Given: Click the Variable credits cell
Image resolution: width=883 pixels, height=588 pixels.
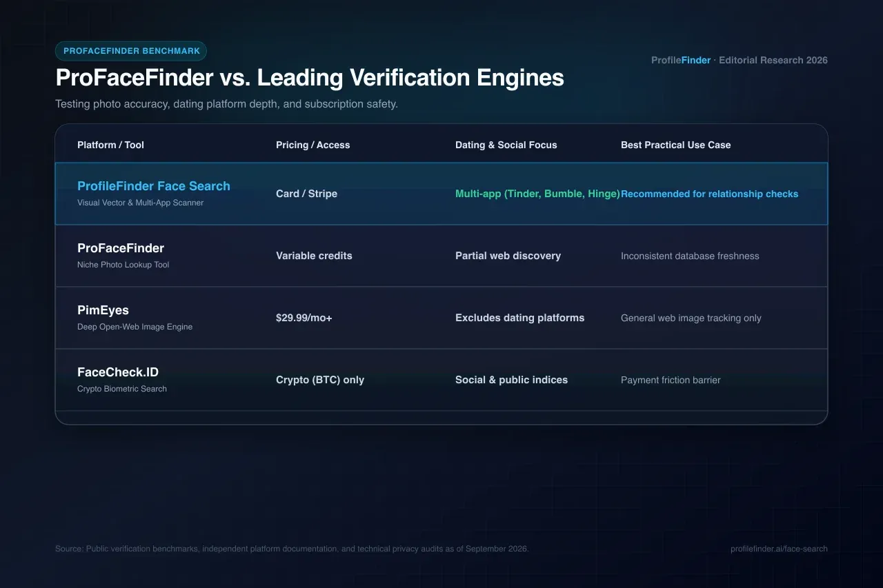Looking at the screenshot, I should [314, 256].
